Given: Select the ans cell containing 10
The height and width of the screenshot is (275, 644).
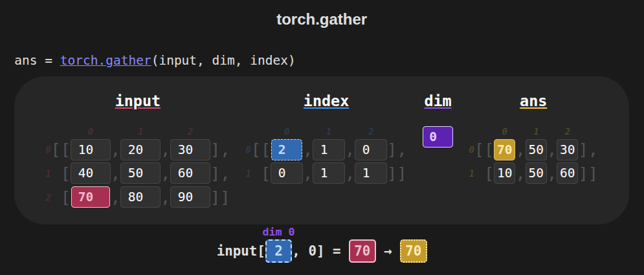Looking at the screenshot, I should click(505, 173).
